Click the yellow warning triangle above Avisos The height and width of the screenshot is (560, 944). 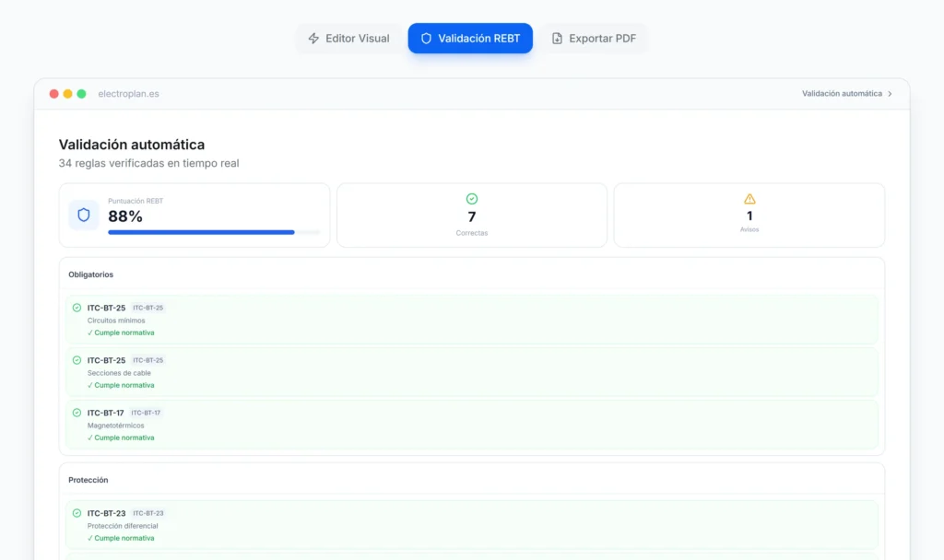[749, 199]
